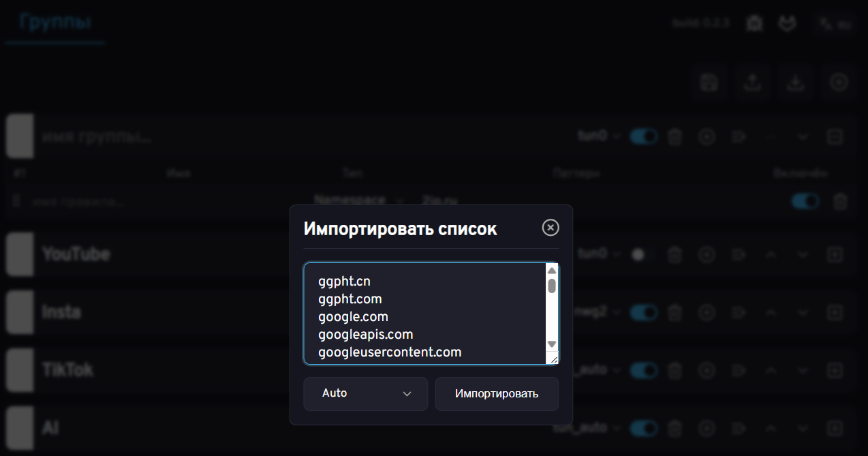
Task: Click the googleapis.com line
Action: pyautogui.click(x=366, y=334)
